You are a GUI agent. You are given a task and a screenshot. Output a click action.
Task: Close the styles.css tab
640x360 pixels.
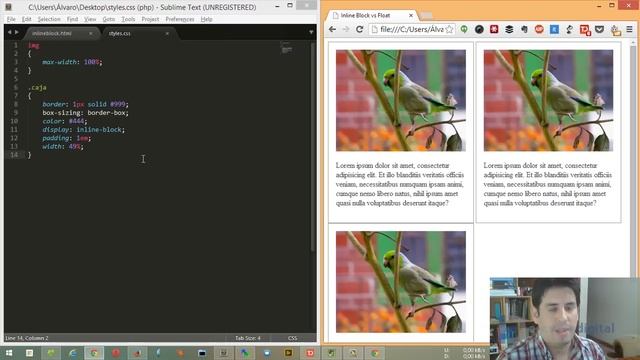pos(167,33)
